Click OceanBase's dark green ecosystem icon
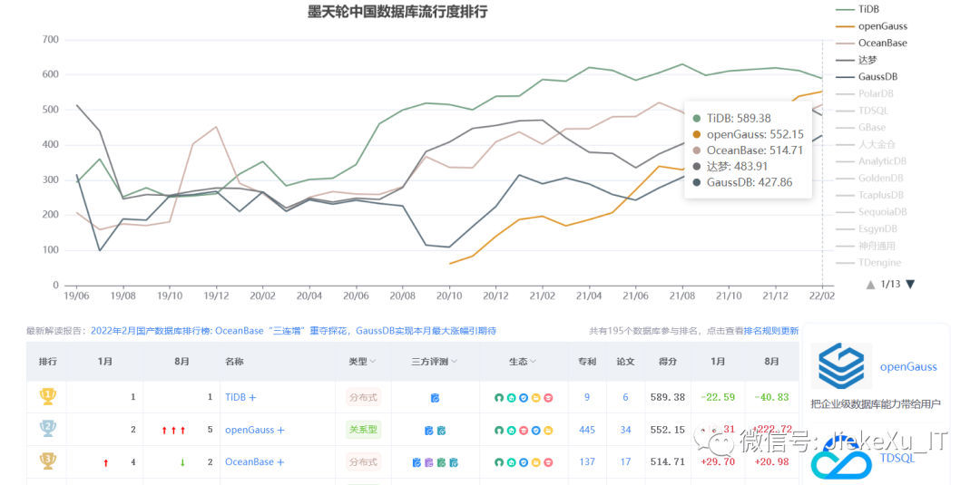 coord(499,462)
